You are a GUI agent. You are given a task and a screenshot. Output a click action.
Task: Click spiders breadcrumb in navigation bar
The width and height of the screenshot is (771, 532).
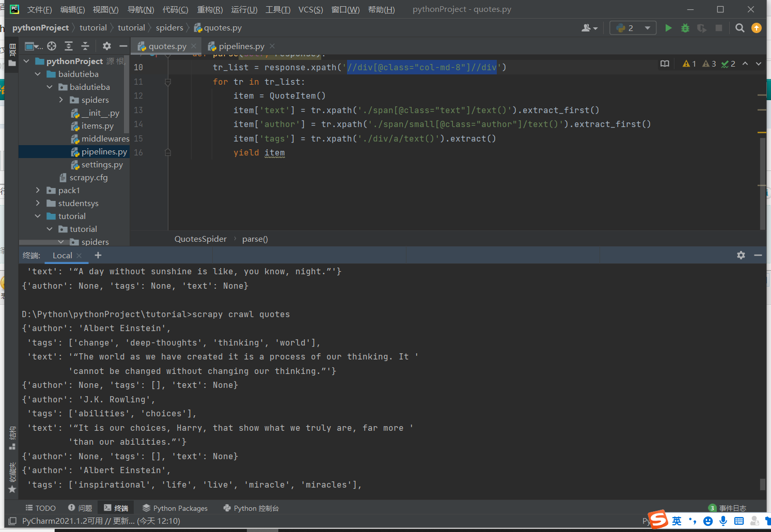click(169, 28)
